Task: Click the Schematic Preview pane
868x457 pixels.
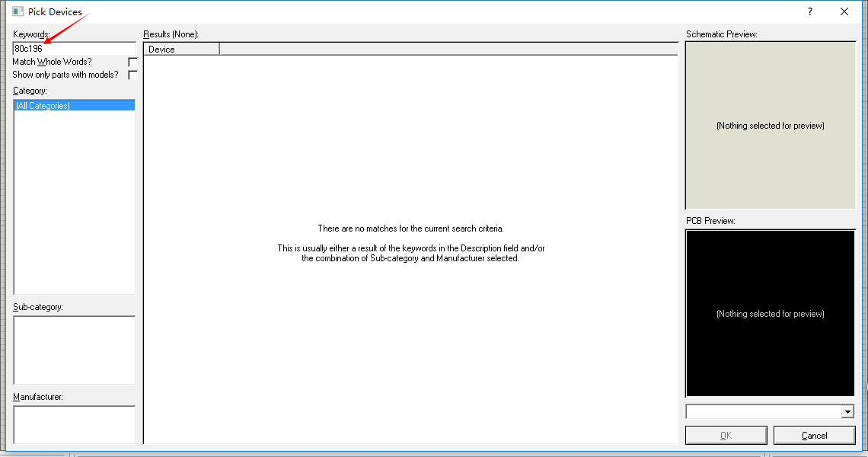Action: 770,126
